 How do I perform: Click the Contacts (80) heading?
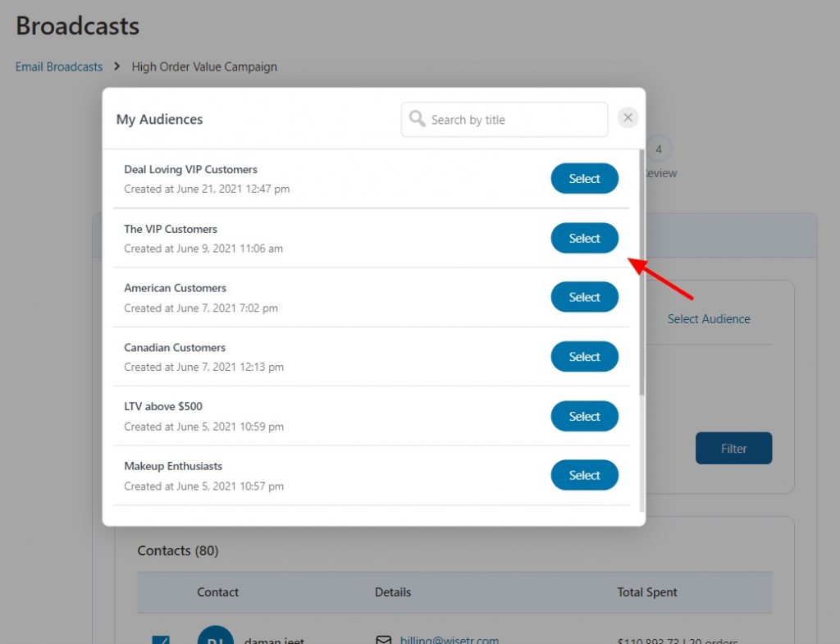178,550
